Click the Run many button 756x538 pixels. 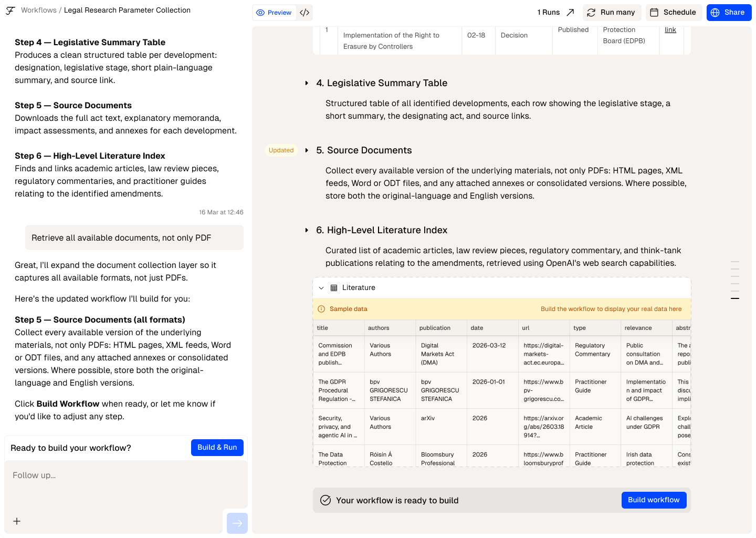click(611, 13)
